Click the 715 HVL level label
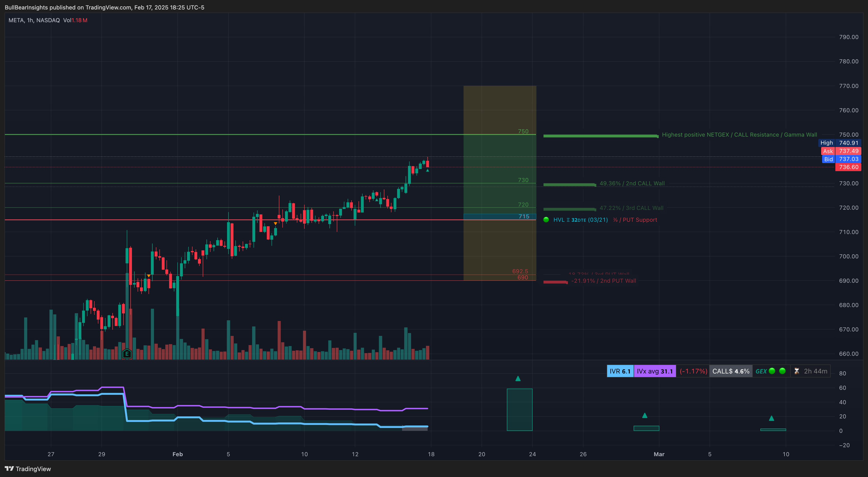The image size is (868, 477). 524,216
